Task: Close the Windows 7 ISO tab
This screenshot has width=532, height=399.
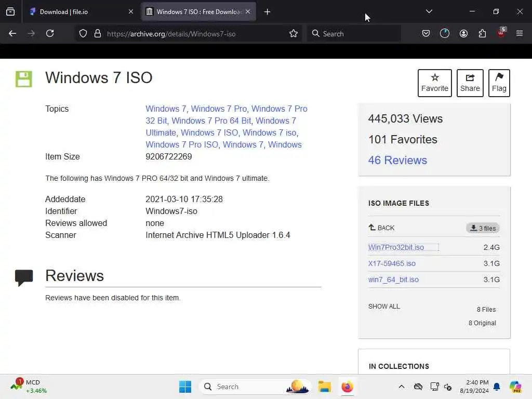Action: [248, 11]
